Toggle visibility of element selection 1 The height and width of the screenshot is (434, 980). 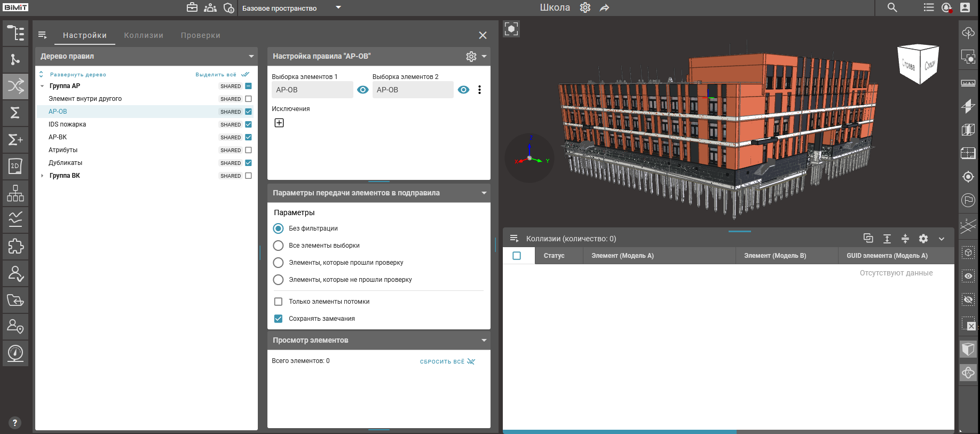363,90
